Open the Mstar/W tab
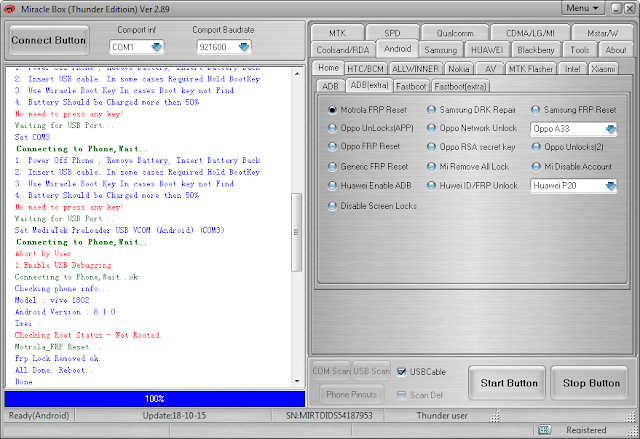The image size is (640, 439). (602, 33)
